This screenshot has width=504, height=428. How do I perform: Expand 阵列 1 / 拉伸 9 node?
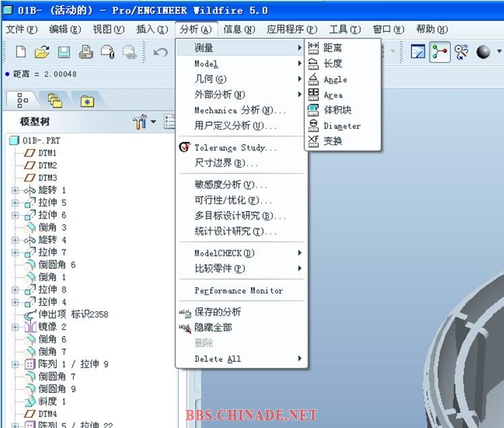15,364
